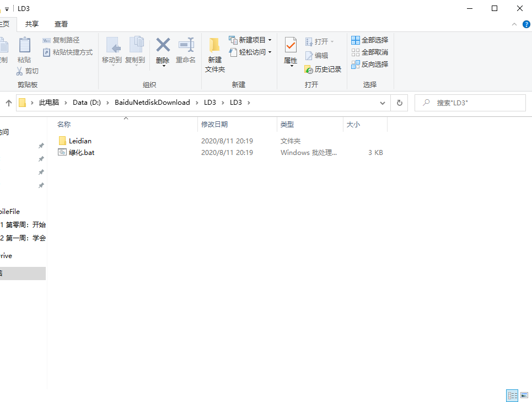Image resolution: width=532 pixels, height=402 pixels.
Task: Click the Leidian folder icon
Action: 62,141
